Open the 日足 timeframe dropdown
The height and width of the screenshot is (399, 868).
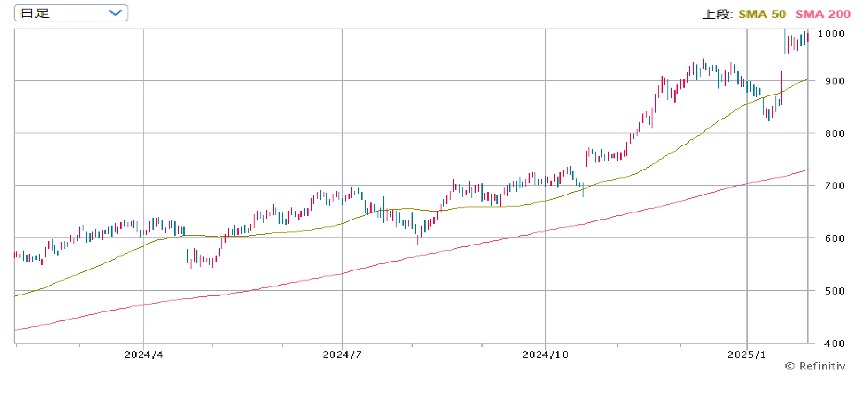tap(71, 13)
